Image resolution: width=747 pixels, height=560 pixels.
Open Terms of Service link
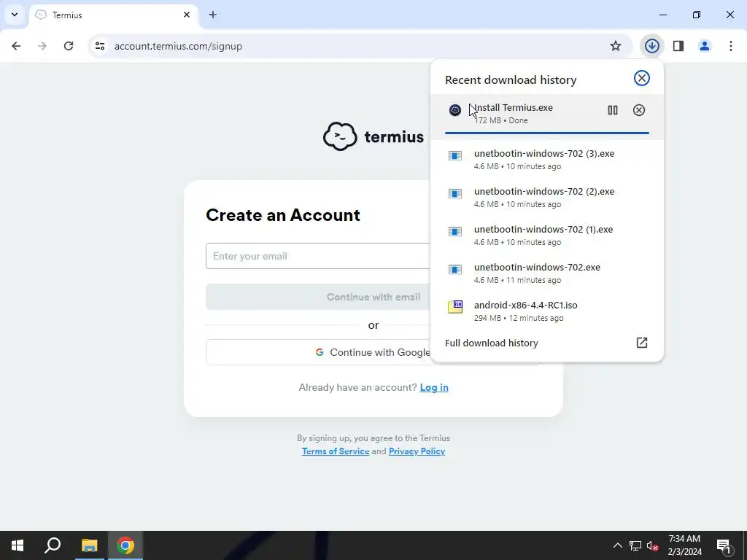coord(336,451)
